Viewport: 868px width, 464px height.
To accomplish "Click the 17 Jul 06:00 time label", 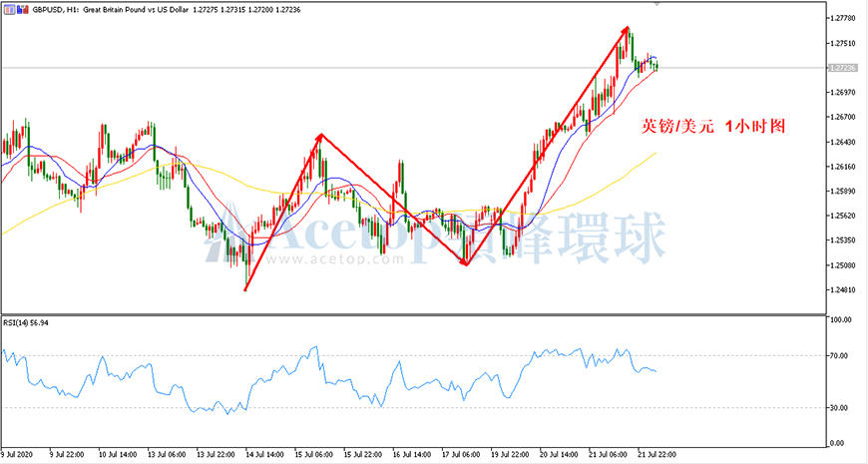I will [461, 455].
